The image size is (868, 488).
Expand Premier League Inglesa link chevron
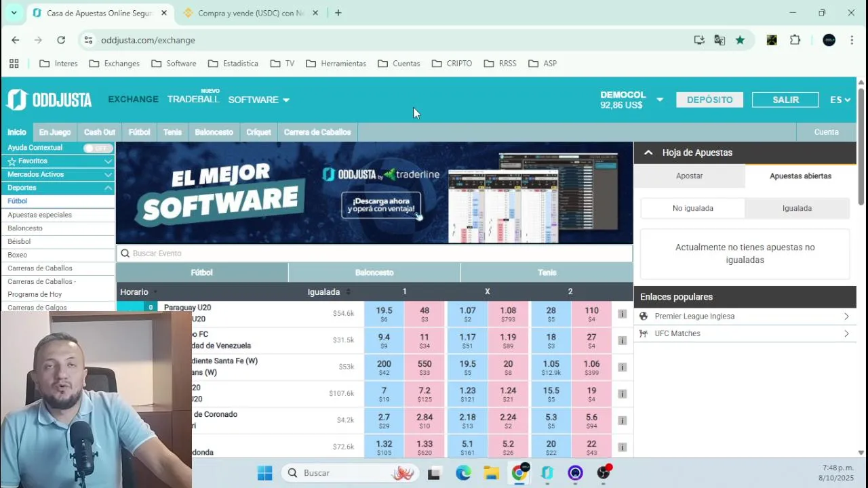846,317
